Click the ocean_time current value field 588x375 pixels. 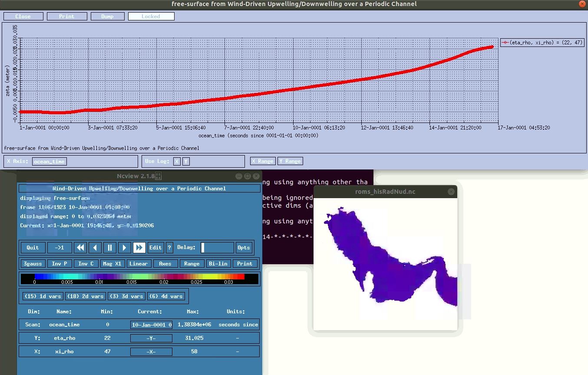pos(152,325)
